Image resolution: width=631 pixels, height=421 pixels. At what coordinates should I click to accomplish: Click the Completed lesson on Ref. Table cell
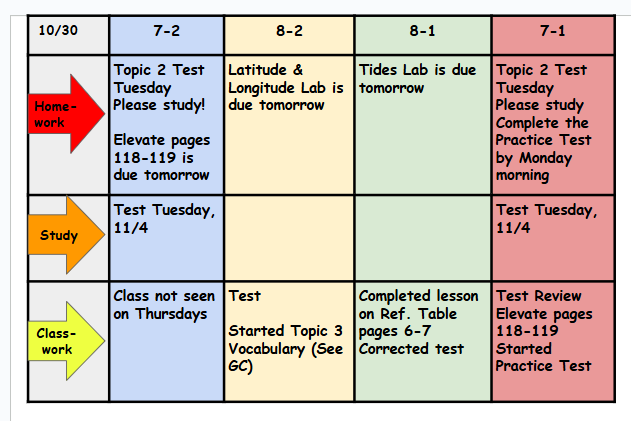(422, 340)
